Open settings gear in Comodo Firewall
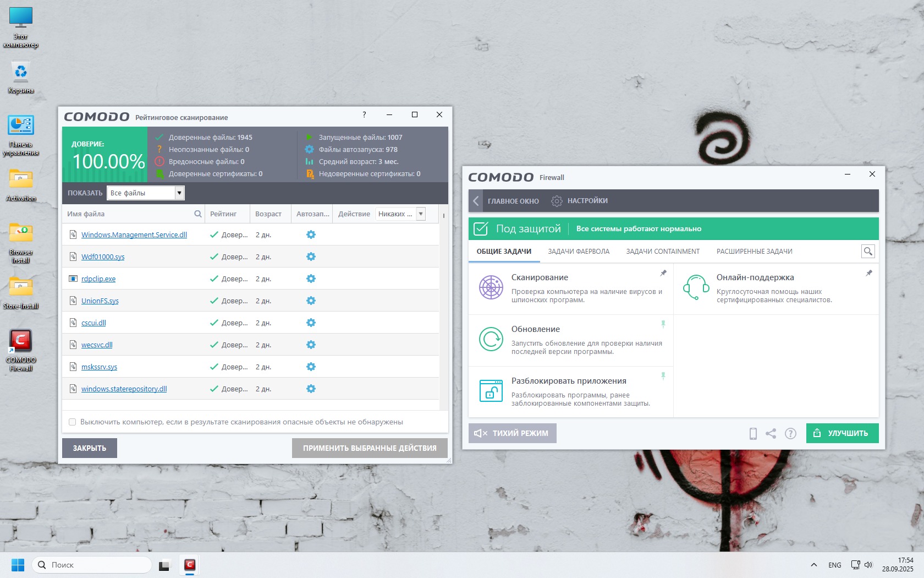The image size is (924, 578). (x=557, y=201)
